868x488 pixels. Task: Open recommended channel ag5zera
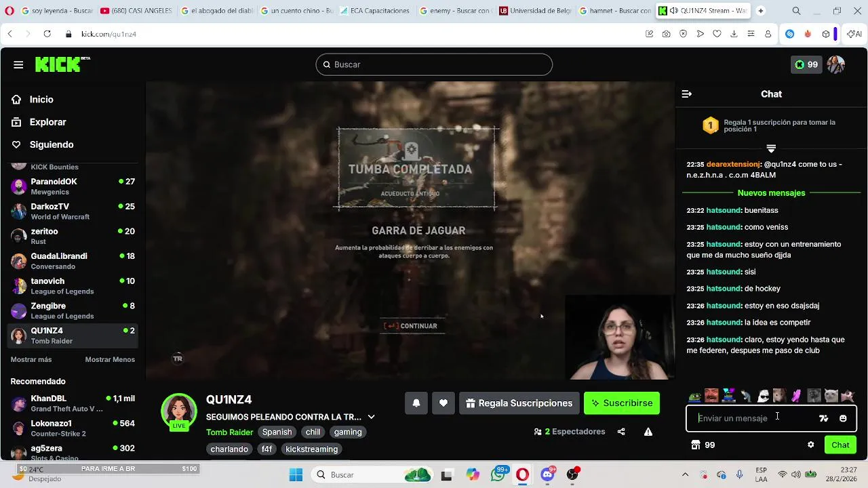73,453
